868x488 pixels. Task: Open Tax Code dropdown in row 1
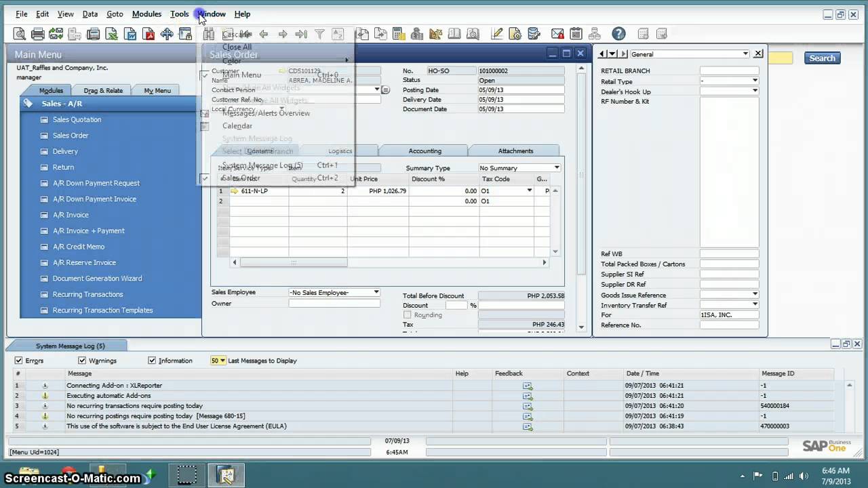pyautogui.click(x=530, y=191)
